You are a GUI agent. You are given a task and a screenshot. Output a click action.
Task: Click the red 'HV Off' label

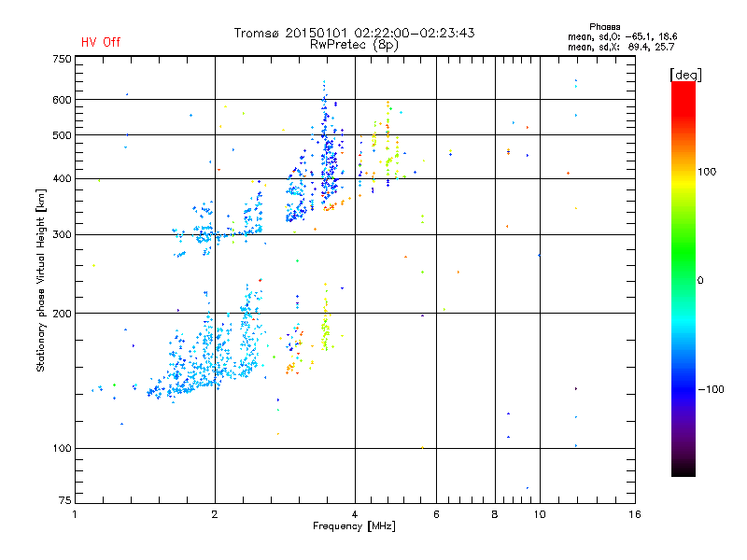point(101,42)
